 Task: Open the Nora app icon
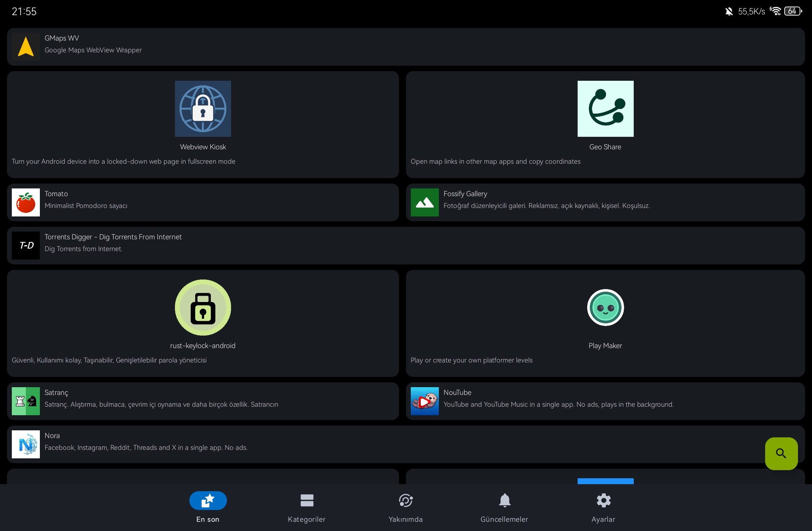26,444
